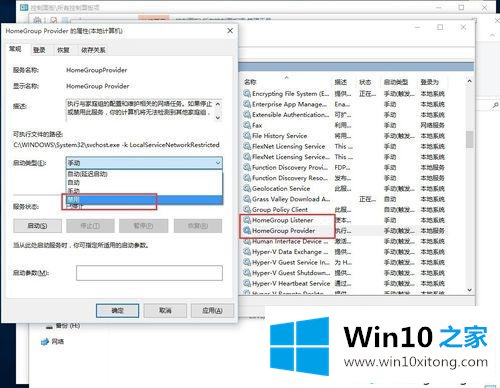
Task: Choose the 自动 startup type option
Action: (144, 182)
